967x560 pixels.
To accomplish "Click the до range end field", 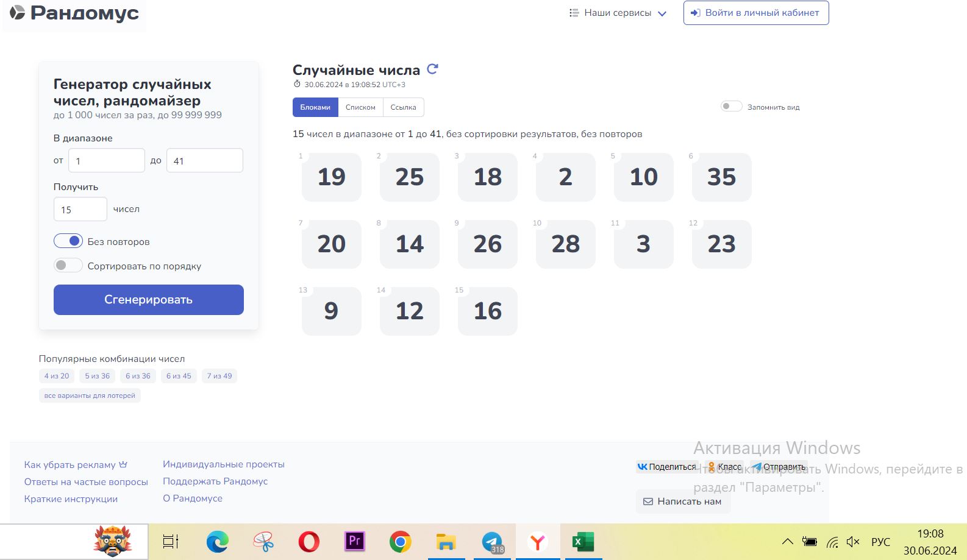I will pyautogui.click(x=205, y=160).
